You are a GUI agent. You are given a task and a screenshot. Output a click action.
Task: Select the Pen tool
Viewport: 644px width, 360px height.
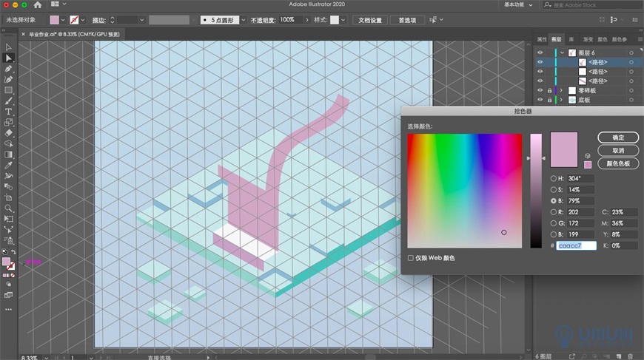coord(8,69)
